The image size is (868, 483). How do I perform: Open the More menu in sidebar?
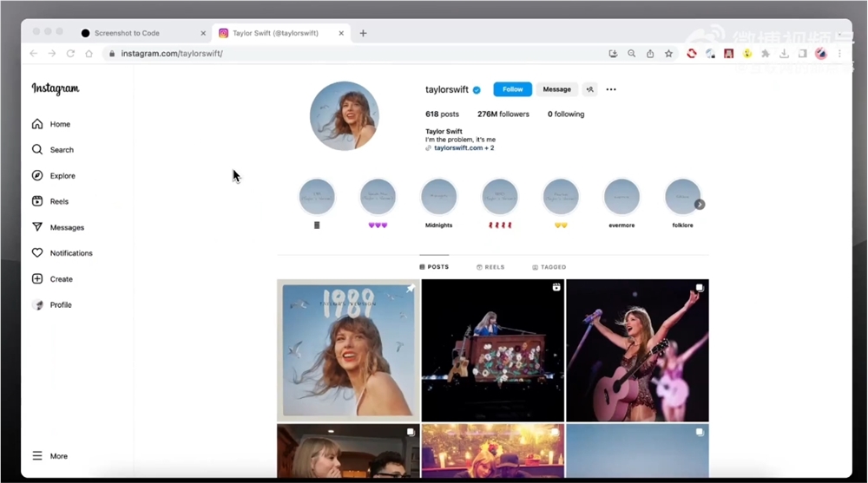tap(49, 456)
